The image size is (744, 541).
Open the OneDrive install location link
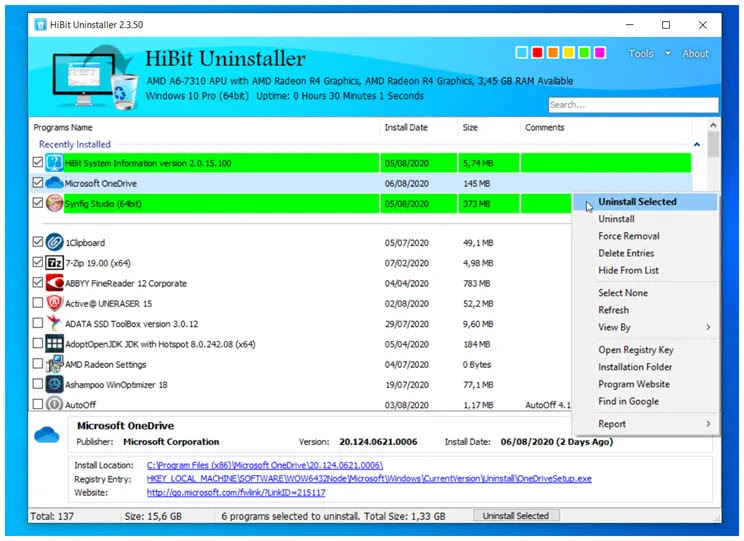[x=265, y=465]
